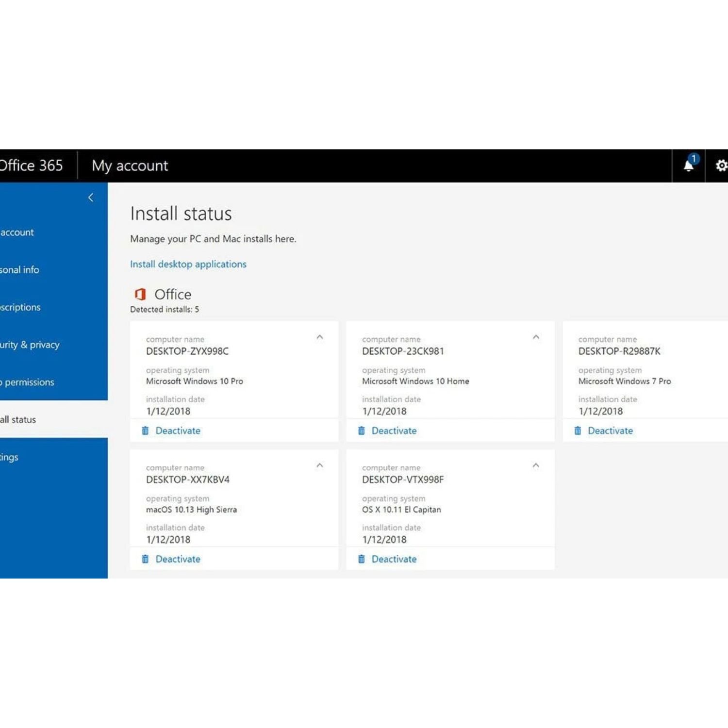Select "Install status" in the sidebar
The width and height of the screenshot is (728, 728).
tap(20, 419)
